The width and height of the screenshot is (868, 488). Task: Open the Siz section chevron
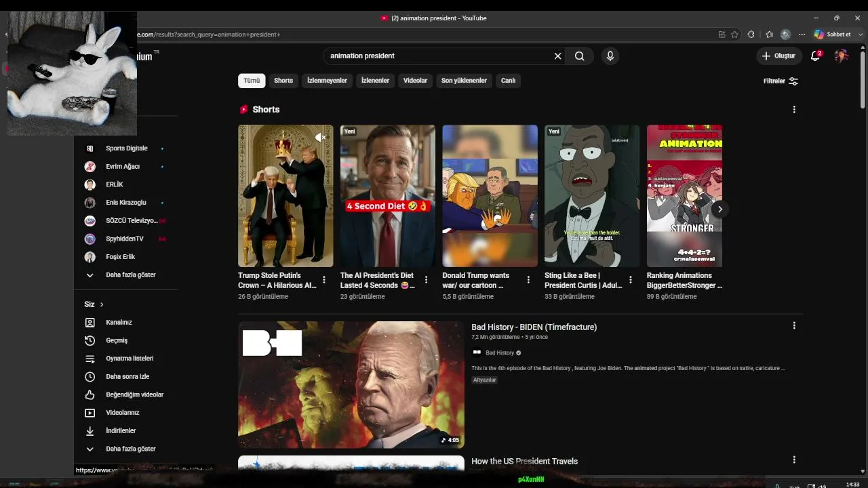pyautogui.click(x=102, y=305)
